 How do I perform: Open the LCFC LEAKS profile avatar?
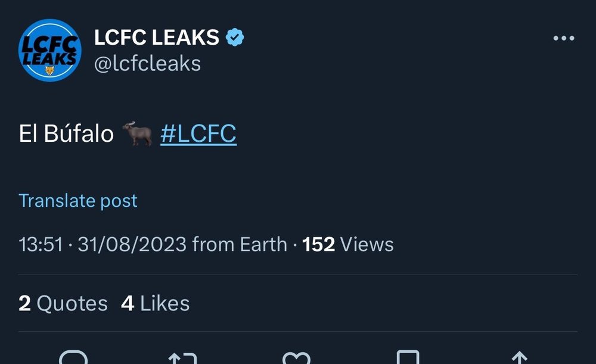(50, 50)
